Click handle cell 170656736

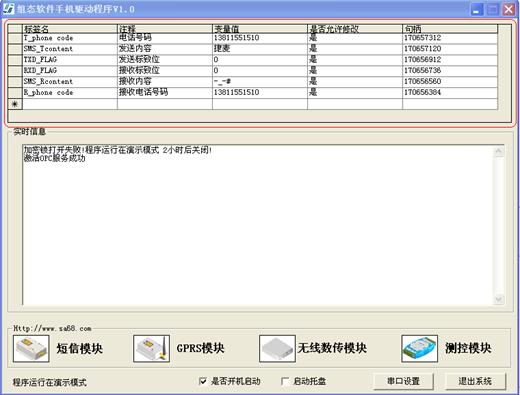click(x=450, y=71)
